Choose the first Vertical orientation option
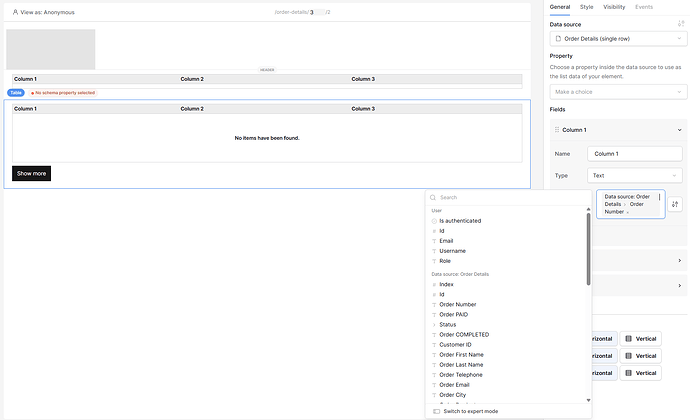690x420 pixels. point(641,339)
